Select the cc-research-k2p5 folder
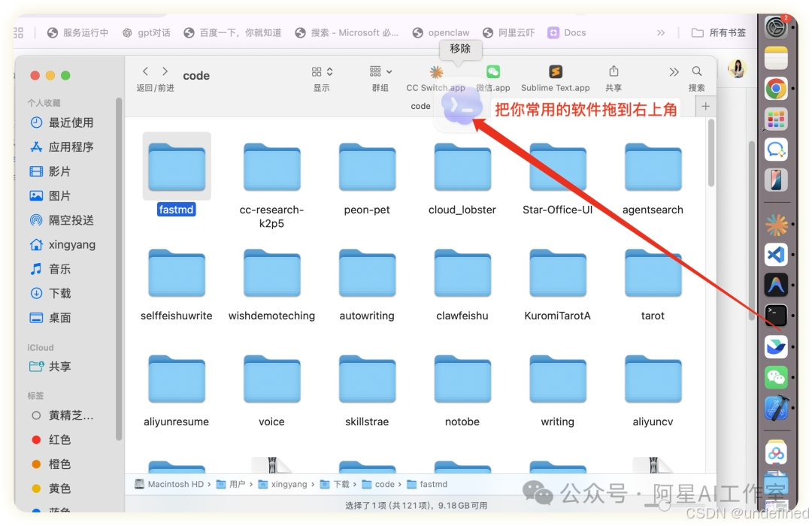The height and width of the screenshot is (526, 812). pos(272,167)
